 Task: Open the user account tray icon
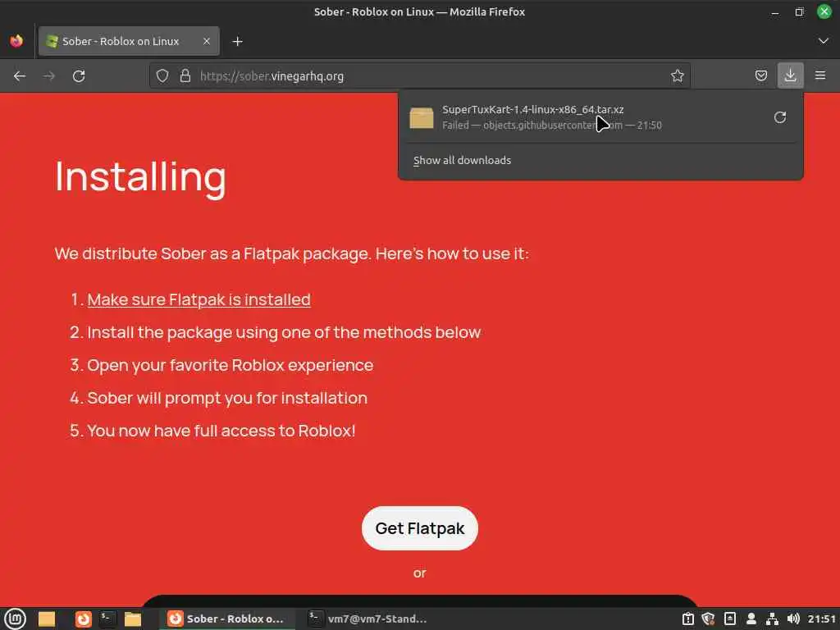click(751, 619)
